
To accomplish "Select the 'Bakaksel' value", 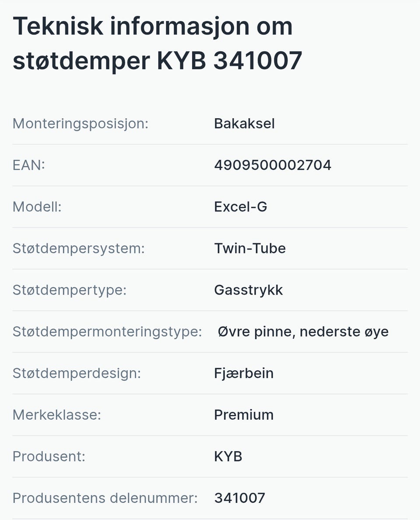I will 244,123.
